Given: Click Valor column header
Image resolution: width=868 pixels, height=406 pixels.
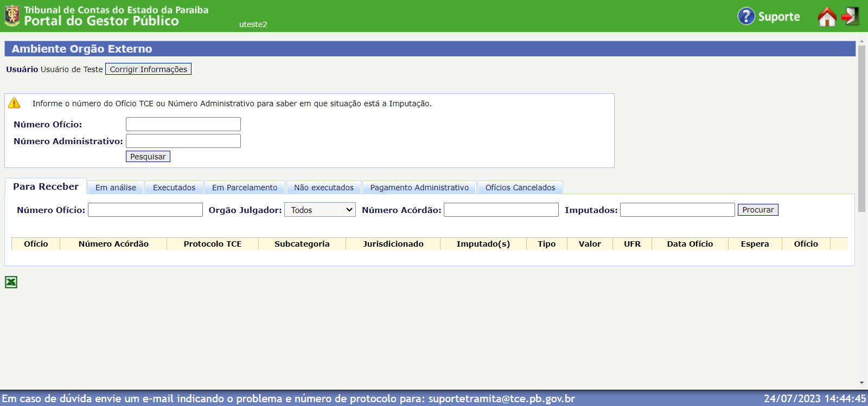Looking at the screenshot, I should (590, 244).
